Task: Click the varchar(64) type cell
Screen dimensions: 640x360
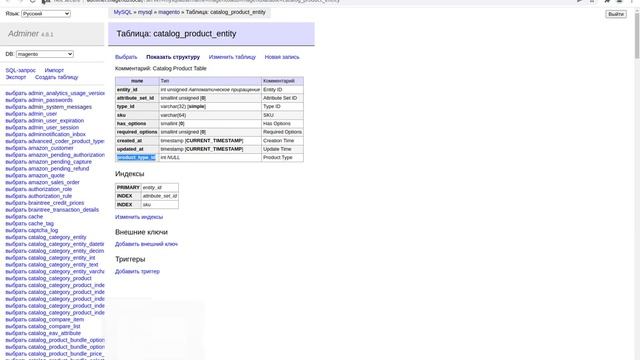Action: tap(210, 115)
